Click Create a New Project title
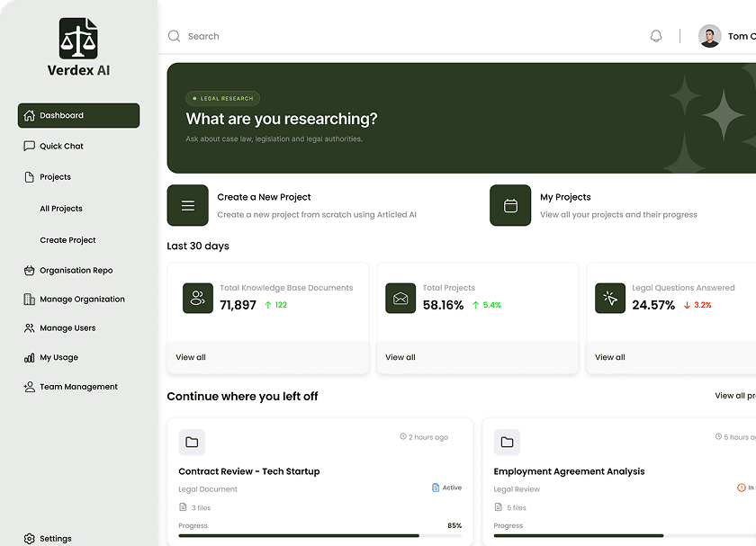The height and width of the screenshot is (546, 756). pyautogui.click(x=264, y=197)
